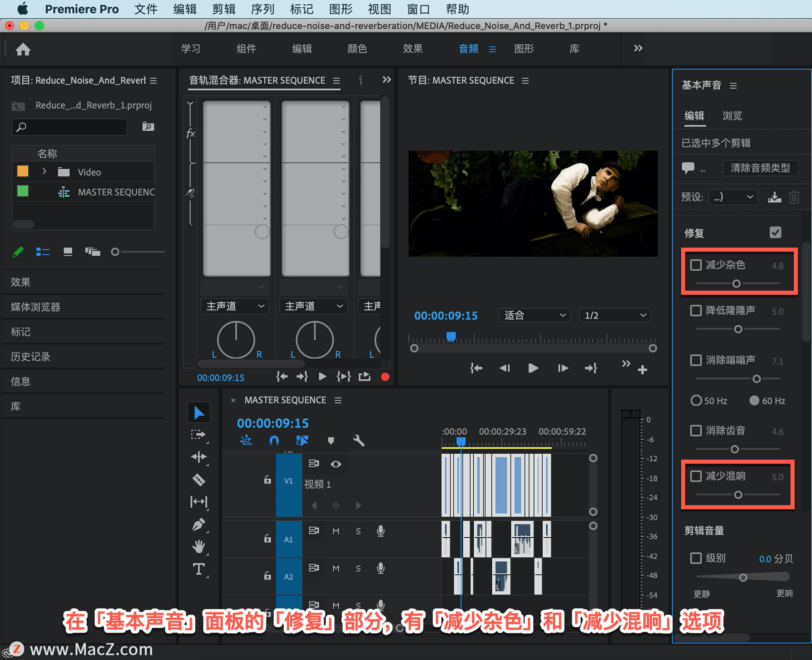The width and height of the screenshot is (812, 660).
Task: Go to the Home screen icon
Action: pyautogui.click(x=23, y=49)
